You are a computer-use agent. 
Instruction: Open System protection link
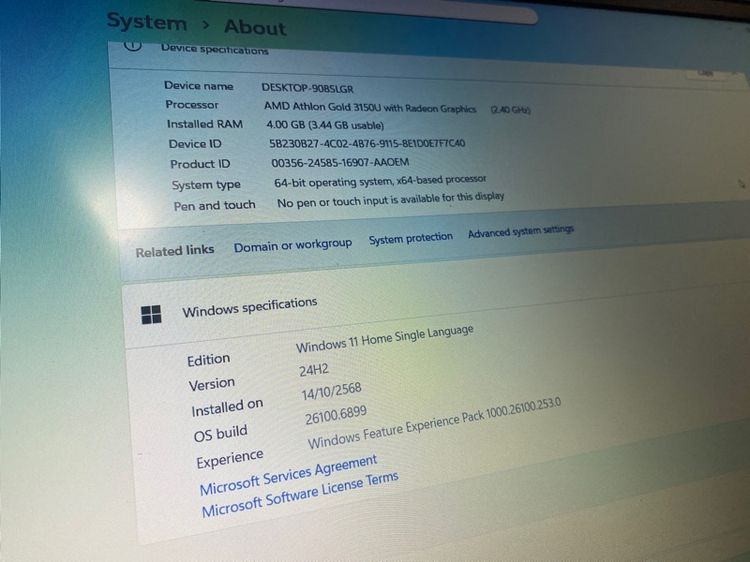410,238
